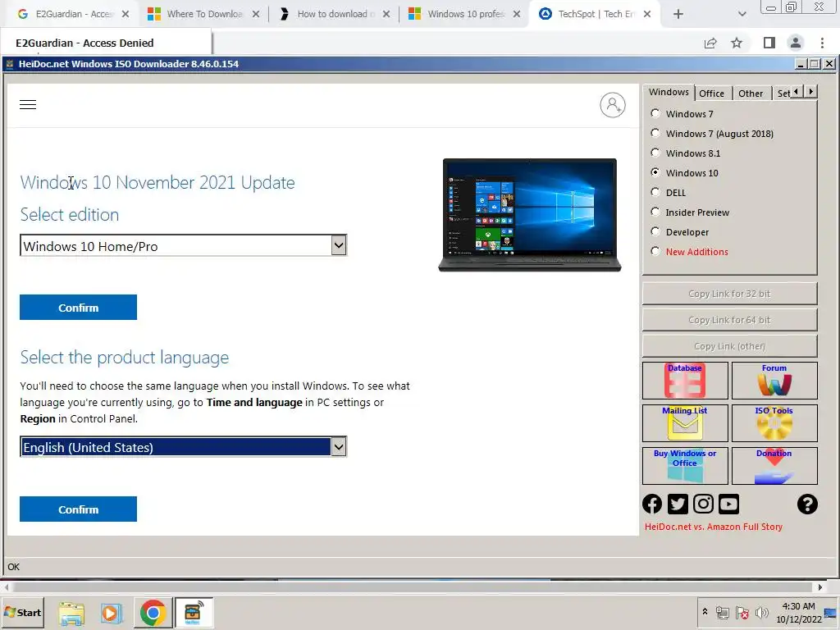Switch to the Other tab
This screenshot has height=630, width=840.
pos(750,94)
